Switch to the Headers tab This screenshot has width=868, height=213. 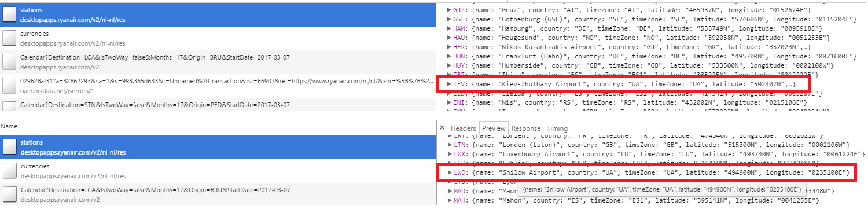click(463, 128)
